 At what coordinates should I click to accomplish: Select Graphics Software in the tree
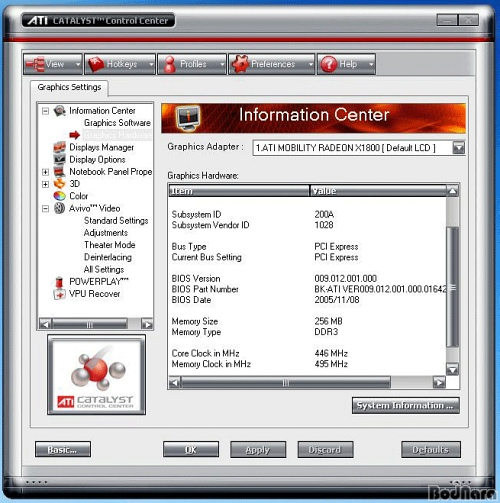(117, 123)
